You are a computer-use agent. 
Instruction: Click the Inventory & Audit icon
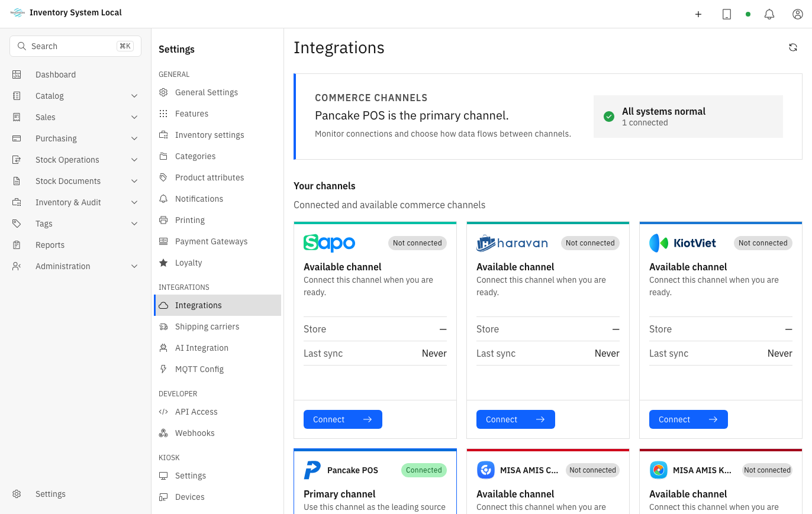(x=17, y=202)
